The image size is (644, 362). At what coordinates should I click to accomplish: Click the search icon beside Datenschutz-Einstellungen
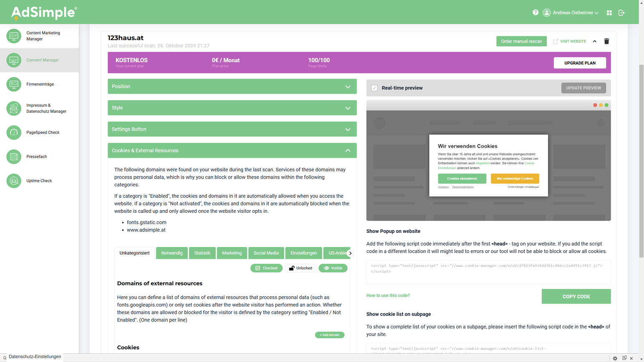5,357
